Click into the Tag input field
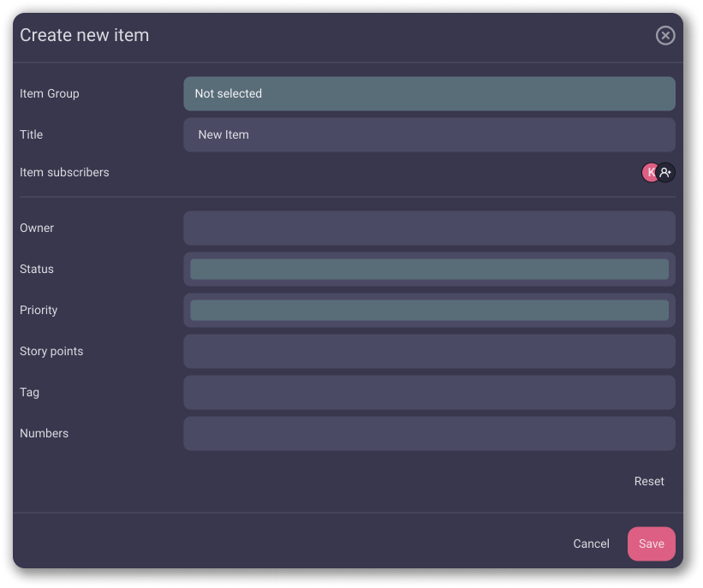The image size is (703, 588). (x=429, y=393)
